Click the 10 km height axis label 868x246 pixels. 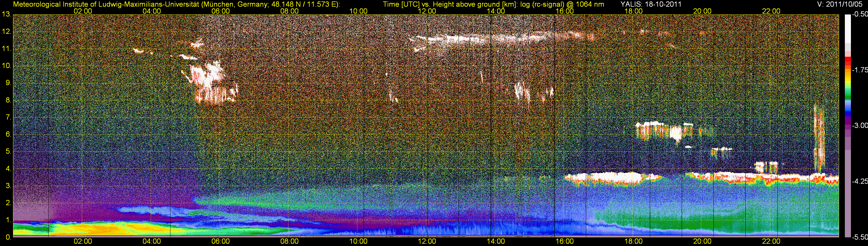pos(7,66)
